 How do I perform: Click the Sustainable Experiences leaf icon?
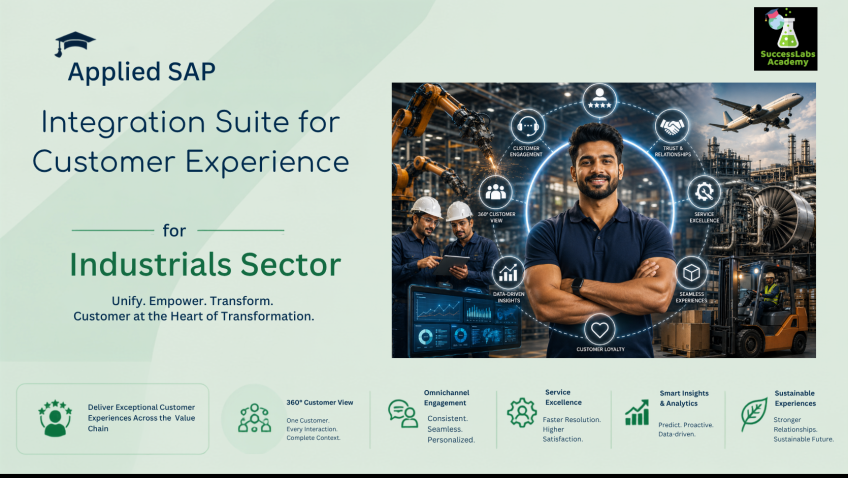pyautogui.click(x=754, y=414)
